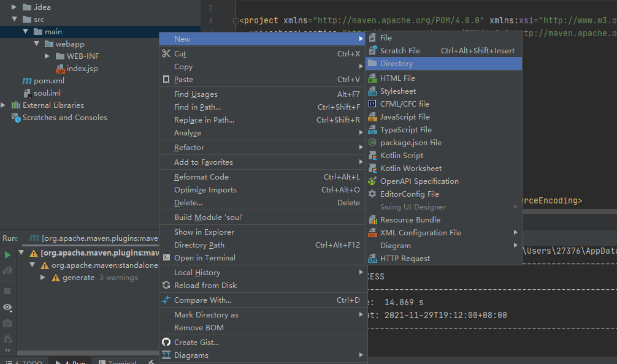Select Remove BOM
The height and width of the screenshot is (364, 617).
click(x=263, y=327)
